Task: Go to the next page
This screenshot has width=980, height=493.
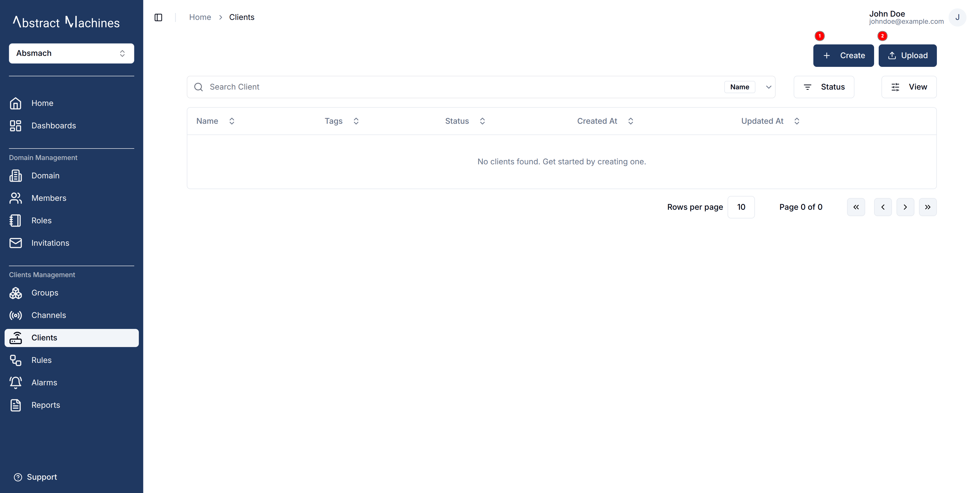Action: [x=905, y=207]
